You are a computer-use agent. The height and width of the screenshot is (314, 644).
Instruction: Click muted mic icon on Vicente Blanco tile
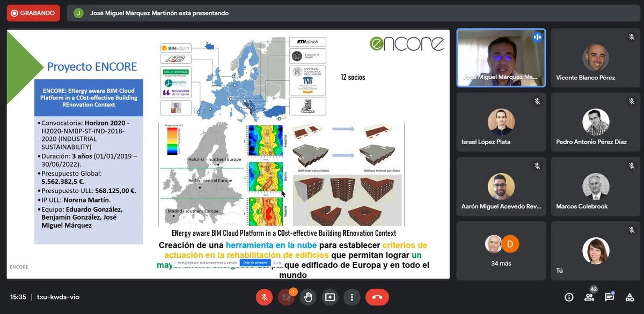632,37
